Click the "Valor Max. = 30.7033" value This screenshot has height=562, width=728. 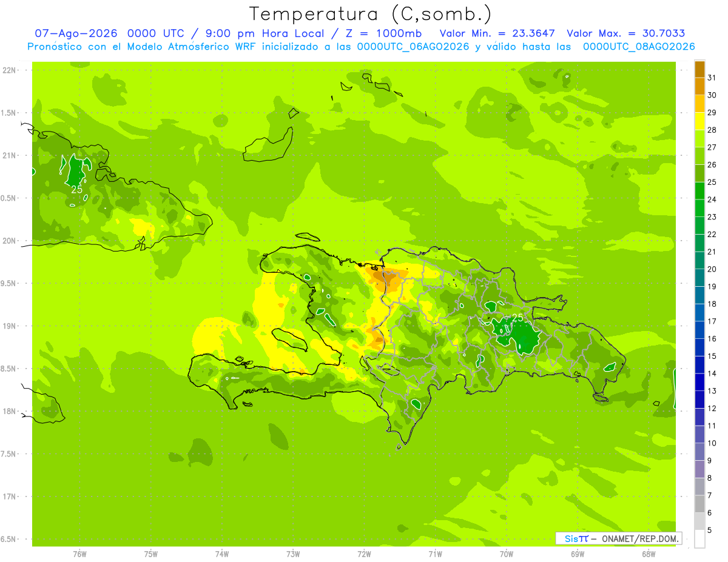click(x=625, y=33)
